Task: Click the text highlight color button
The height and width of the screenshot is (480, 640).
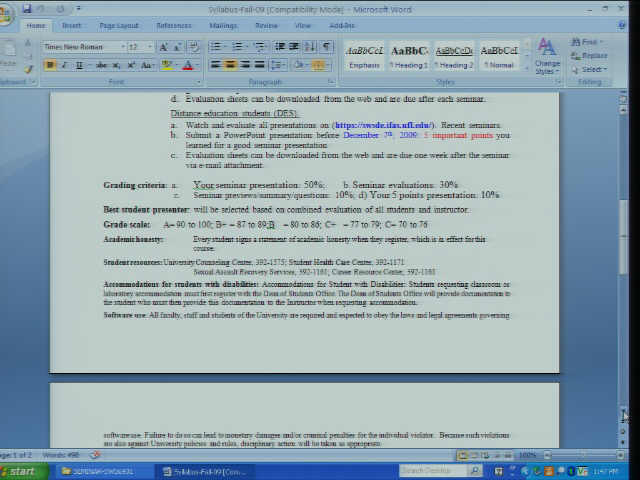Action: pos(166,65)
